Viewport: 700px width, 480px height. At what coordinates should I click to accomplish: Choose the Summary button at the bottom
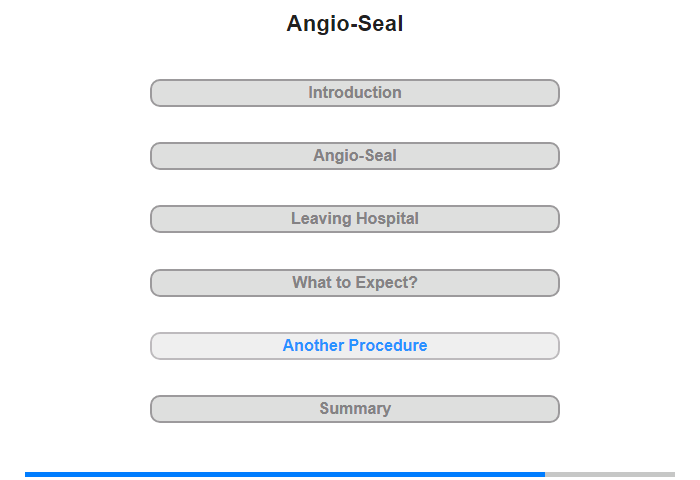point(354,409)
